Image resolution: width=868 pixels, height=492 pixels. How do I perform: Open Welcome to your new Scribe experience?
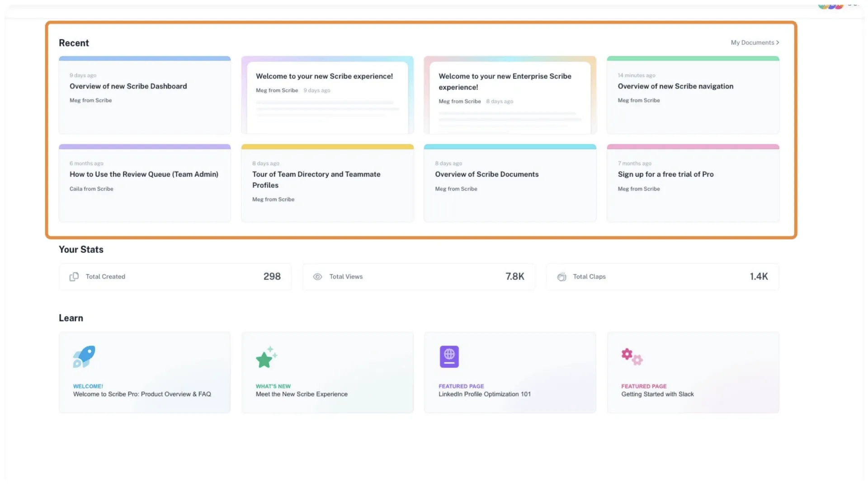pyautogui.click(x=327, y=95)
